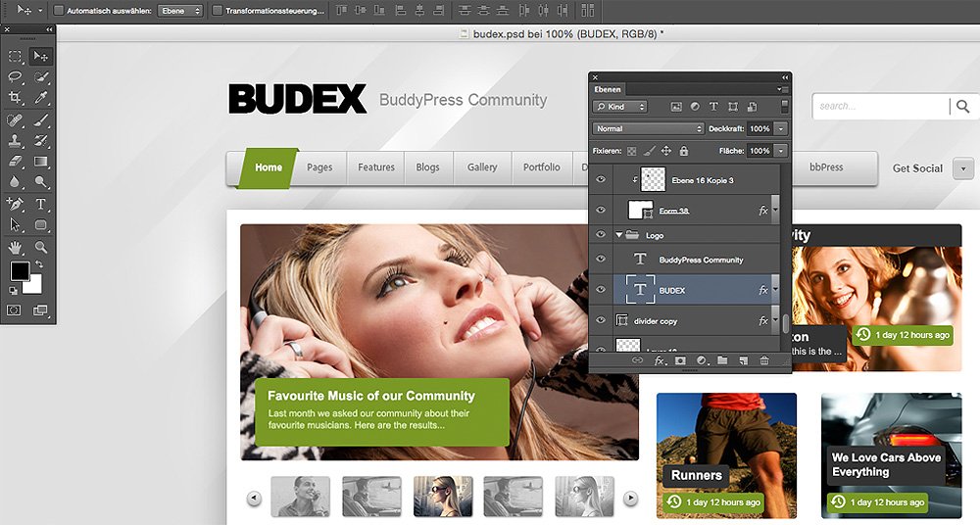
Task: Toggle the layer filtering switch
Action: pyautogui.click(x=785, y=106)
